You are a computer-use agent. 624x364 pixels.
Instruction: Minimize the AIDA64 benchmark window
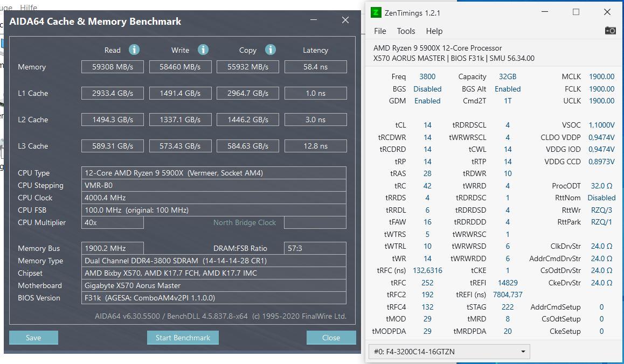[314, 20]
